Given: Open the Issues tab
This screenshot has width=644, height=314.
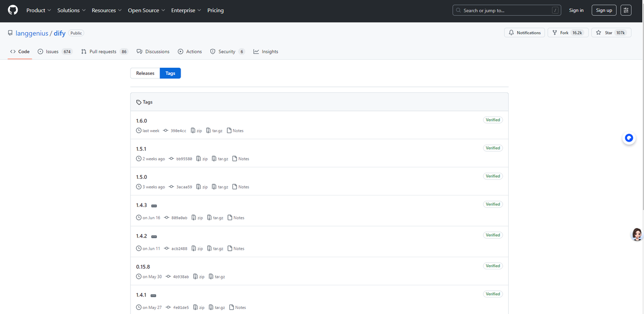Looking at the screenshot, I should (55, 52).
